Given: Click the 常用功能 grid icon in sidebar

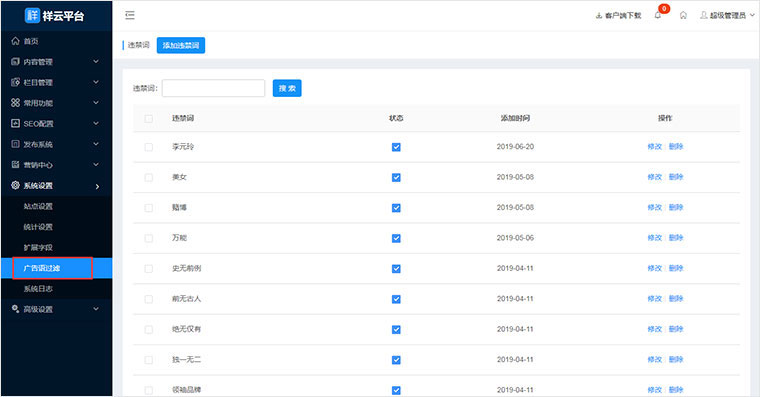Looking at the screenshot, I should (16, 103).
